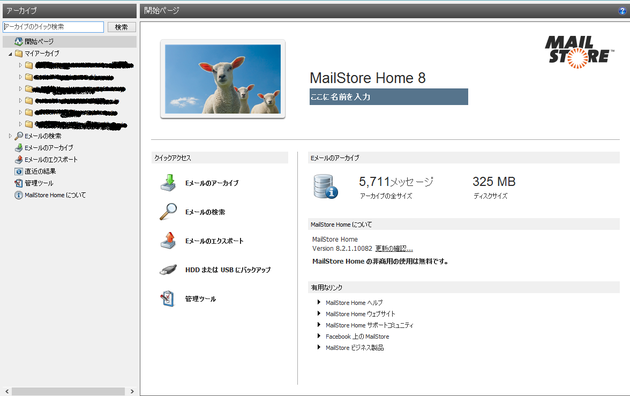Viewport: 630px width, 396px height.
Task: Expand the fifth redacted archive folder
Action: click(x=20, y=112)
